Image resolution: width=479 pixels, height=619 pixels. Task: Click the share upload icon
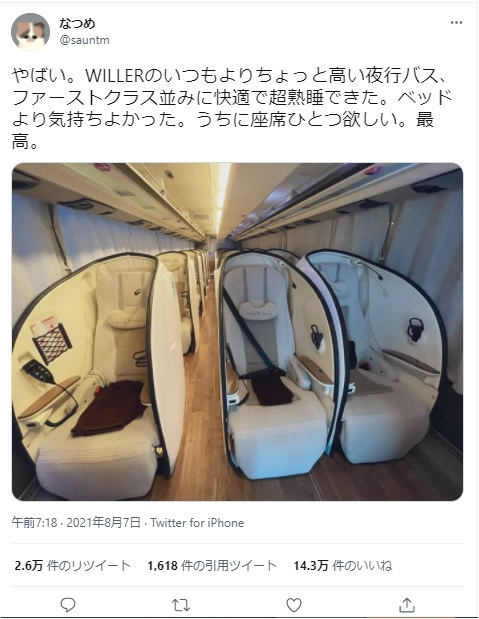[x=407, y=604]
